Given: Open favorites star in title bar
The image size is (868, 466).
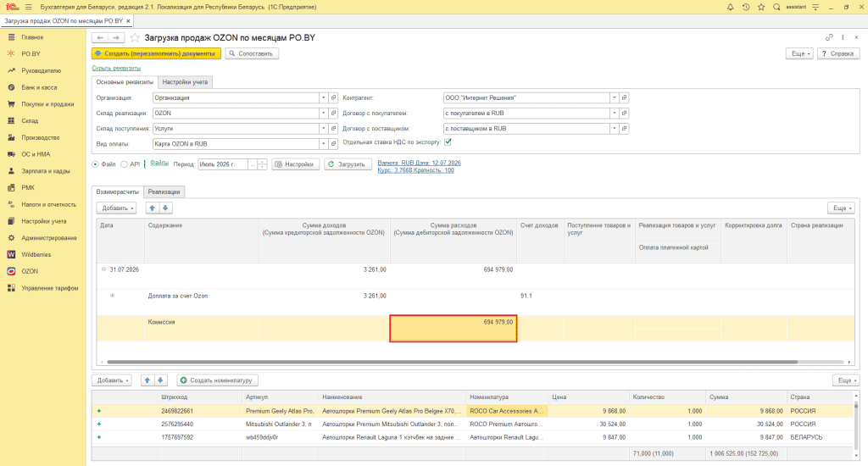Looking at the screenshot, I should click(761, 7).
